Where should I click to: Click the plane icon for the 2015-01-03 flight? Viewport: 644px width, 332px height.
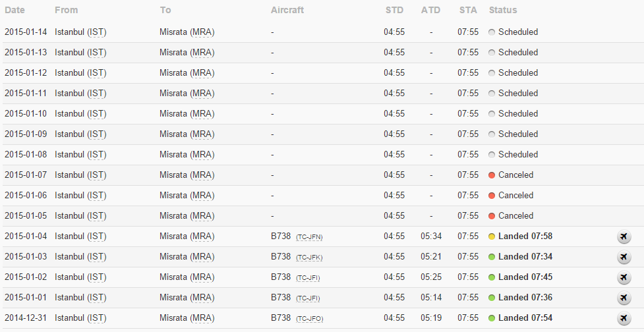pos(624,257)
